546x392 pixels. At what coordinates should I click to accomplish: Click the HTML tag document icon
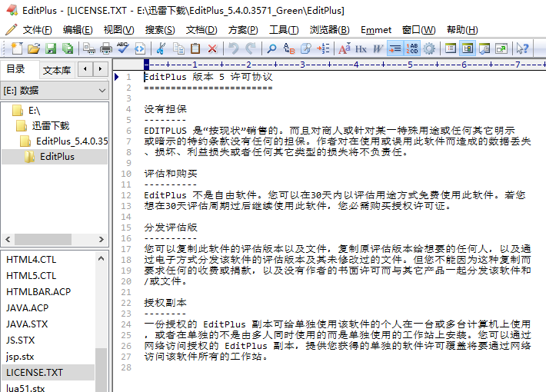140,48
